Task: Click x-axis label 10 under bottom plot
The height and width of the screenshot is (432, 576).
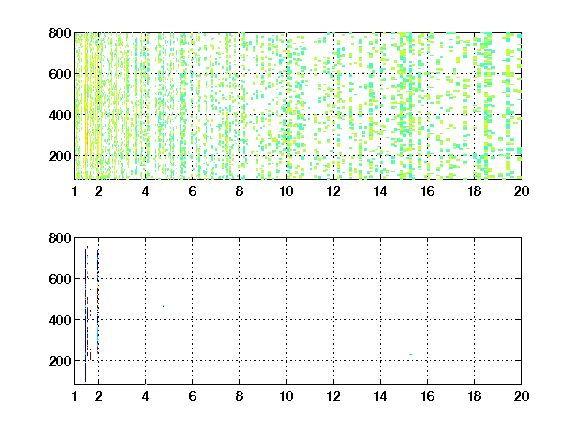Action: [x=286, y=396]
